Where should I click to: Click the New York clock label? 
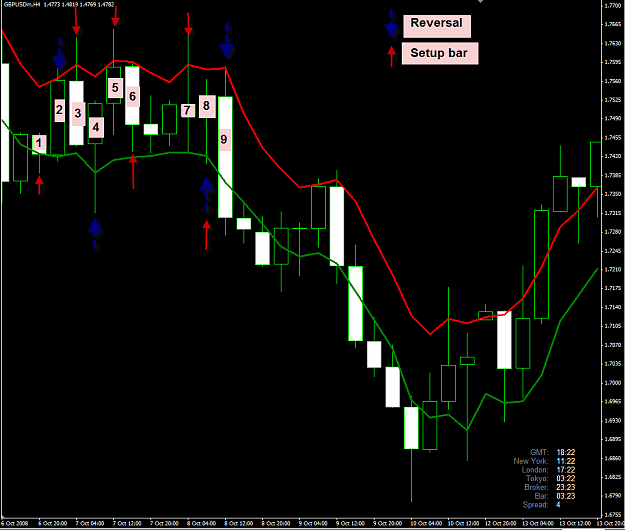(531, 461)
